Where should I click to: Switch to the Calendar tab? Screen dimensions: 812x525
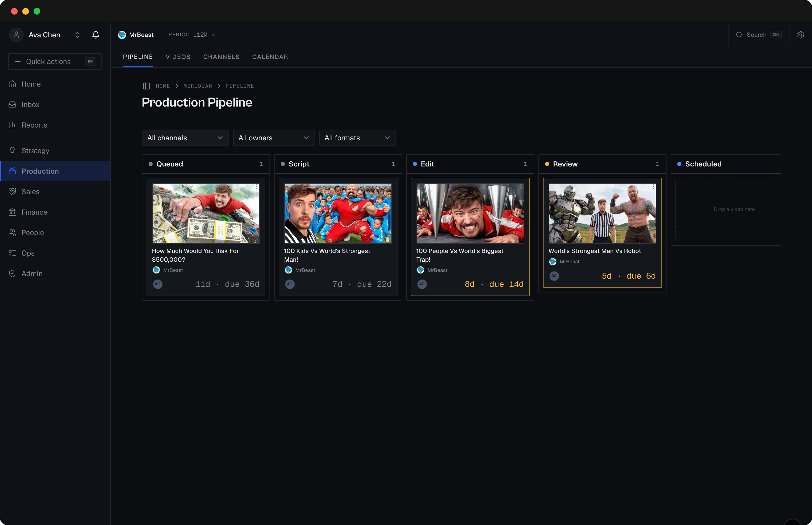coord(270,57)
